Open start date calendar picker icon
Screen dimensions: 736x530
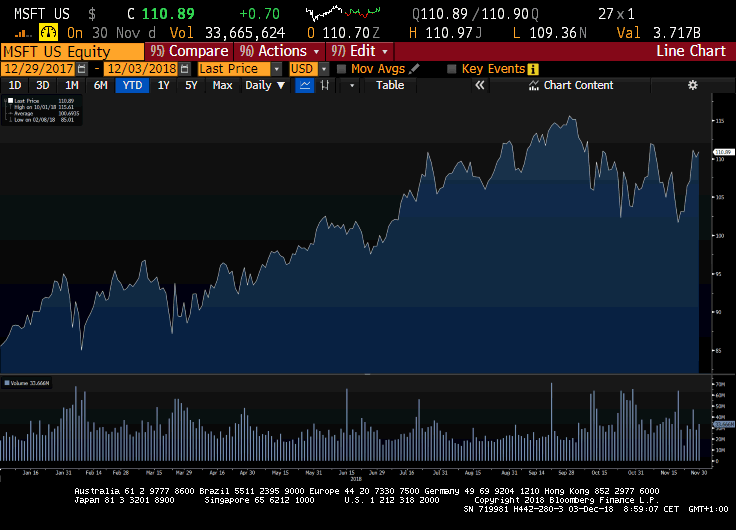pos(82,69)
